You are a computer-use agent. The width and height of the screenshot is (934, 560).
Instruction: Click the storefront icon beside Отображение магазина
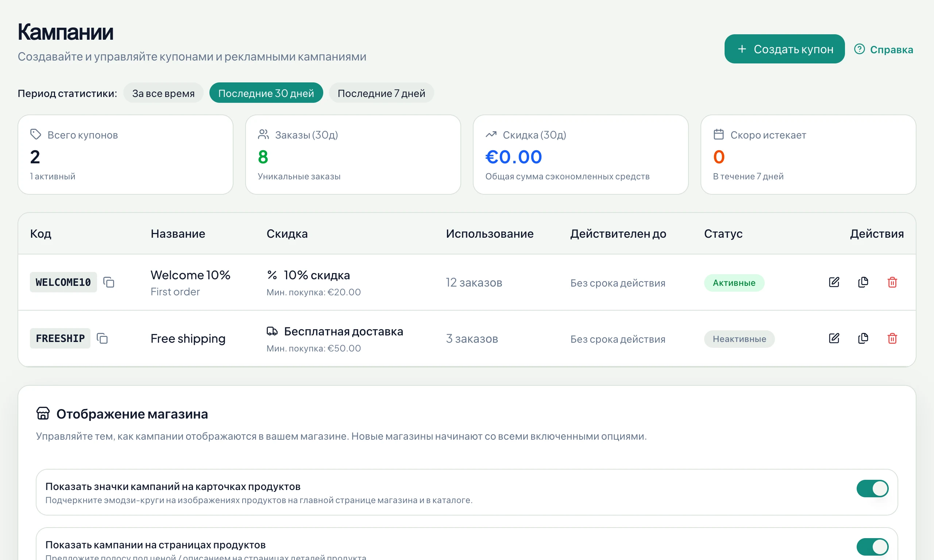click(43, 413)
